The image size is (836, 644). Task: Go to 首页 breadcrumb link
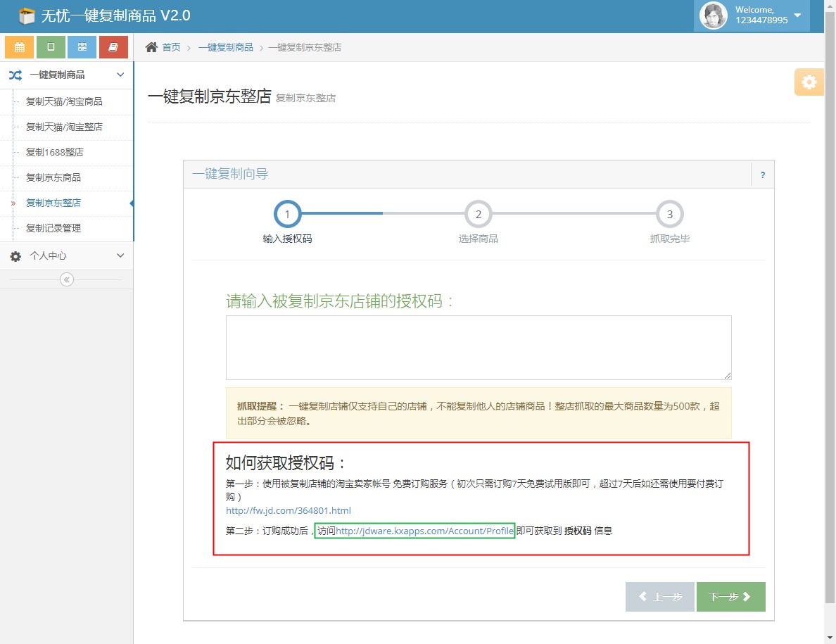coord(171,47)
